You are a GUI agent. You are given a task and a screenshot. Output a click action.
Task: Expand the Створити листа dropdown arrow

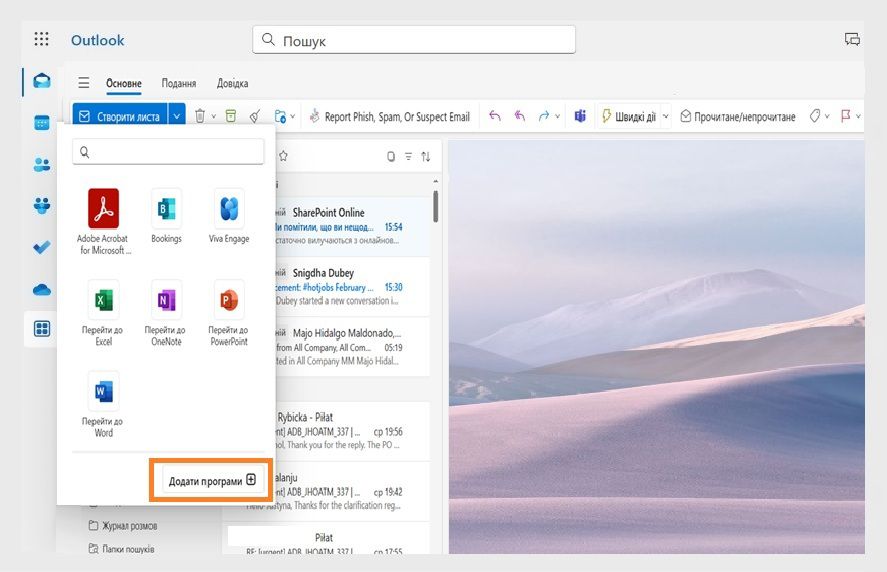pyautogui.click(x=176, y=117)
